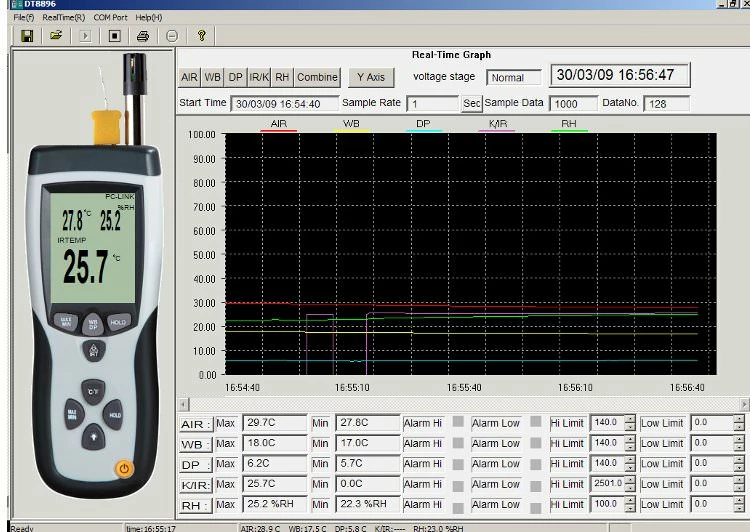
Task: Open the Help question mark icon
Action: 201,36
